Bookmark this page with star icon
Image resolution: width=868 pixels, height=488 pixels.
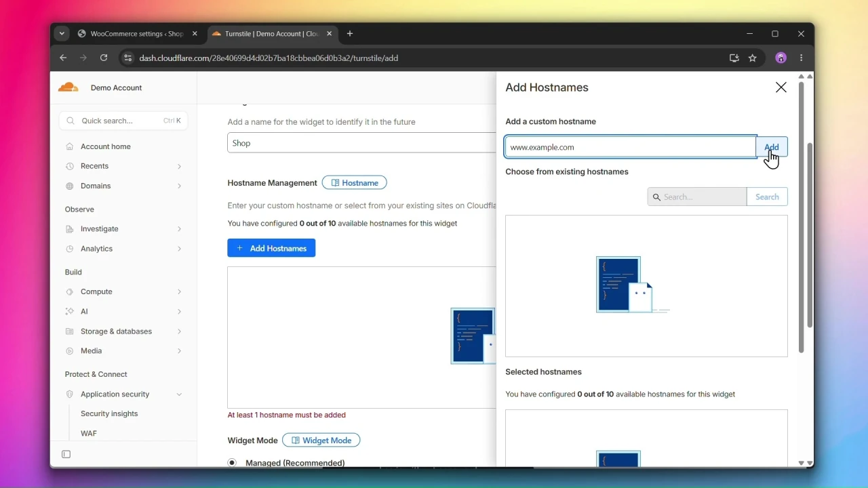pos(752,58)
